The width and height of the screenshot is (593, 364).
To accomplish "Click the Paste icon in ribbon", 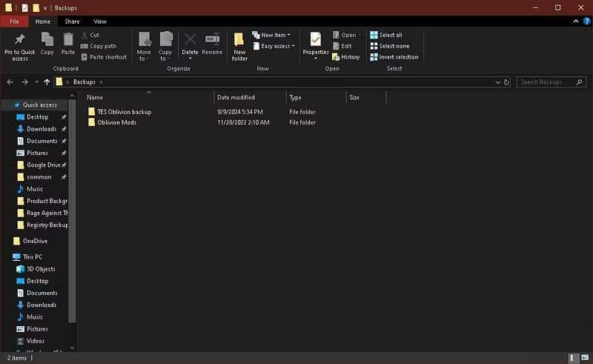I will pyautogui.click(x=68, y=40).
